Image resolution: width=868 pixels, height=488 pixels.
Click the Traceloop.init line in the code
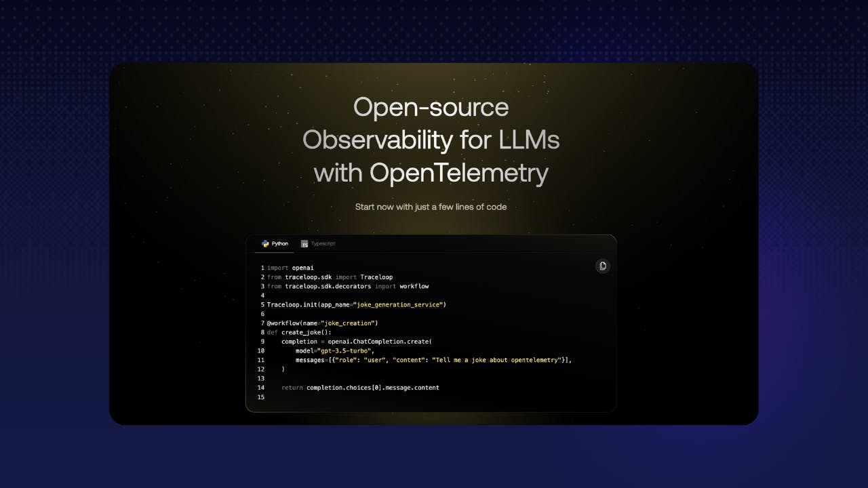[357, 305]
